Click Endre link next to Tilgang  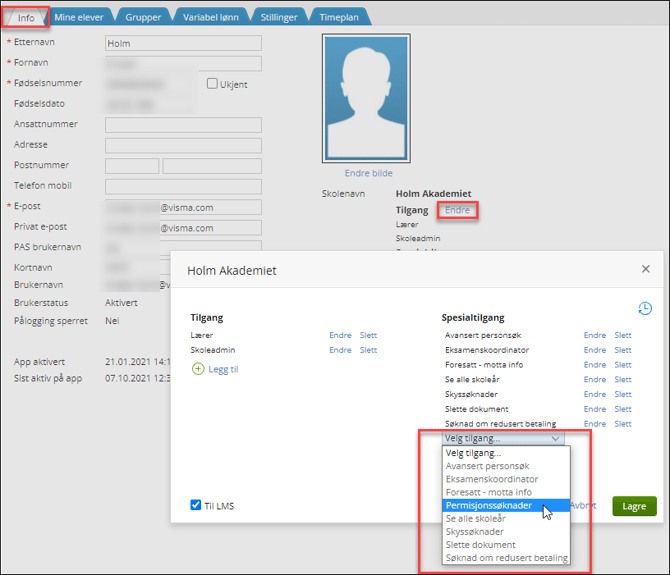pos(457,210)
